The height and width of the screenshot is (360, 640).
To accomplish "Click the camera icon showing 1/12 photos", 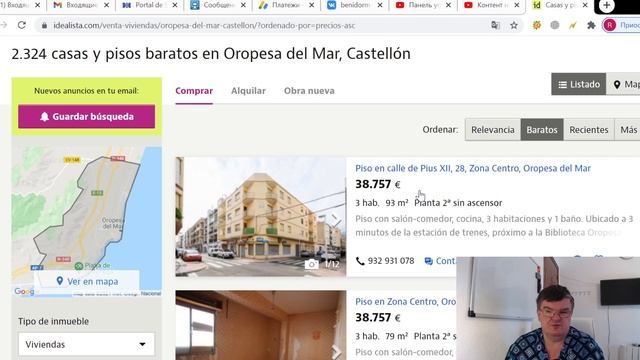I will [x=311, y=264].
